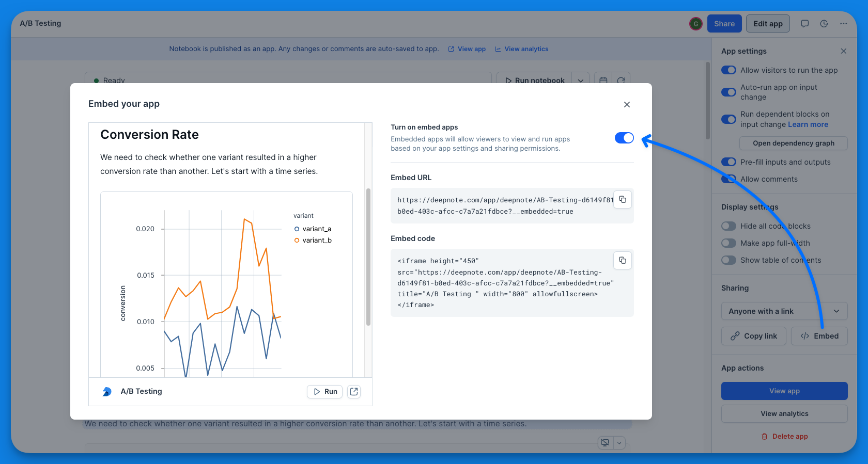Click the refresh icon next to calendar
Screen dimensions: 868x464
click(x=621, y=79)
